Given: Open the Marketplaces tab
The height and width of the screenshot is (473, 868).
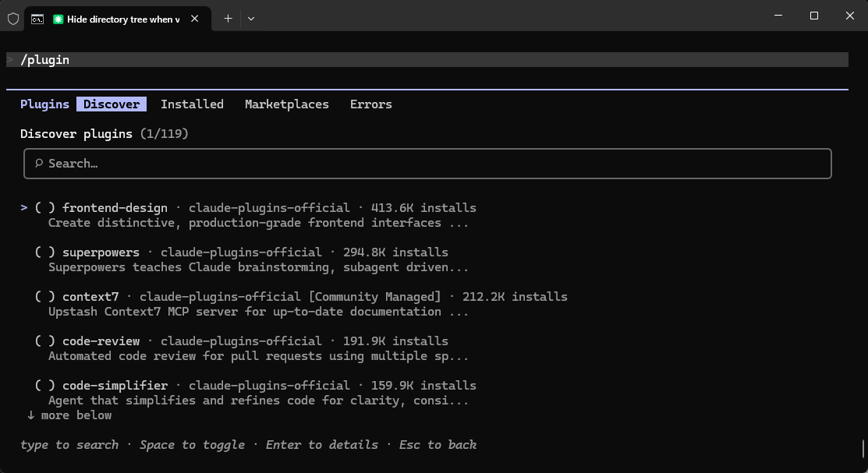Looking at the screenshot, I should [287, 104].
